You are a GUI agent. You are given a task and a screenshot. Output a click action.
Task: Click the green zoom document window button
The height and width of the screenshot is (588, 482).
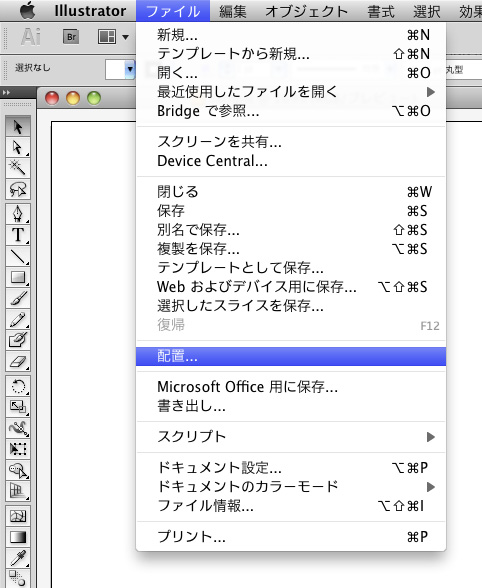click(94, 98)
